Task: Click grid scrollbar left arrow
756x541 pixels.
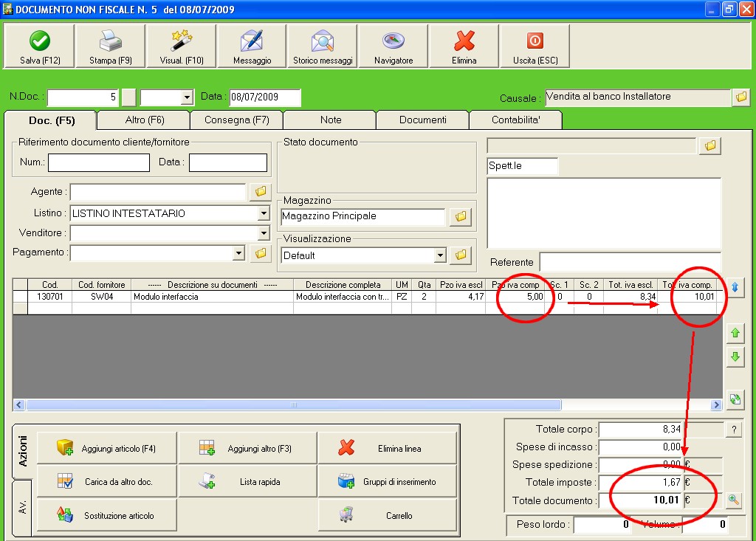Action: (x=19, y=404)
